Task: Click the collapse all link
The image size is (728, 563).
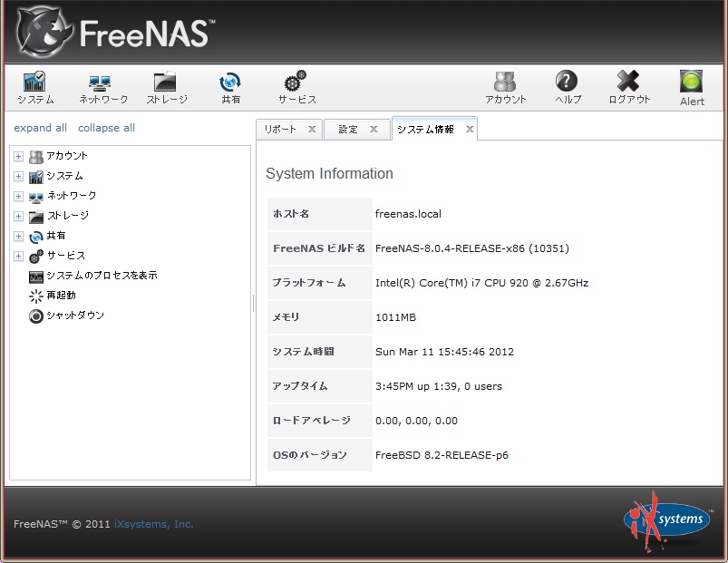Action: [106, 128]
